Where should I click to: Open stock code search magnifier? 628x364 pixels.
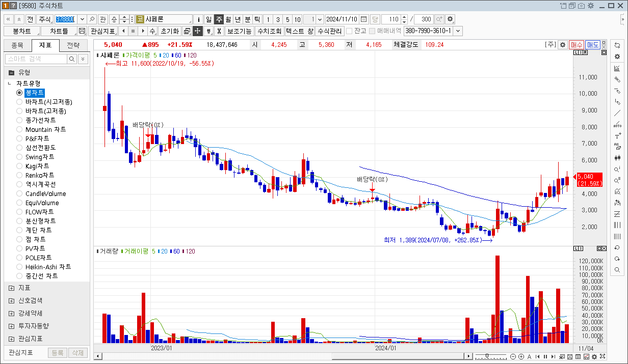click(x=92, y=19)
